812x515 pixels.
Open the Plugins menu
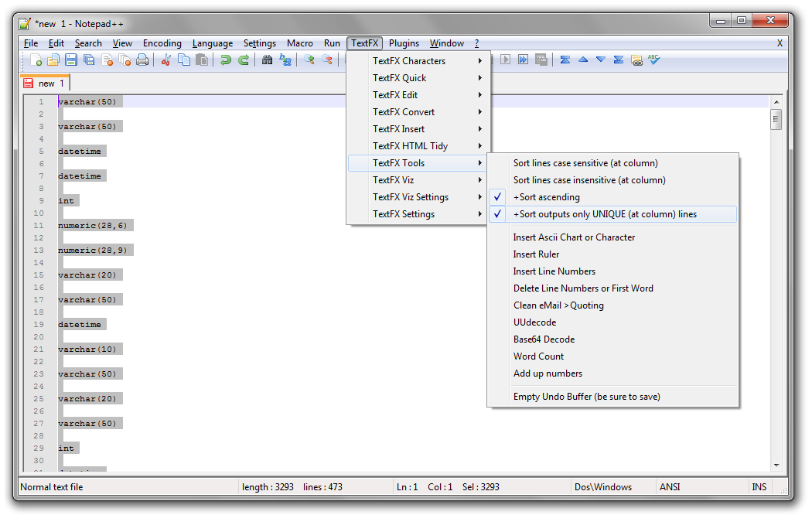(404, 43)
